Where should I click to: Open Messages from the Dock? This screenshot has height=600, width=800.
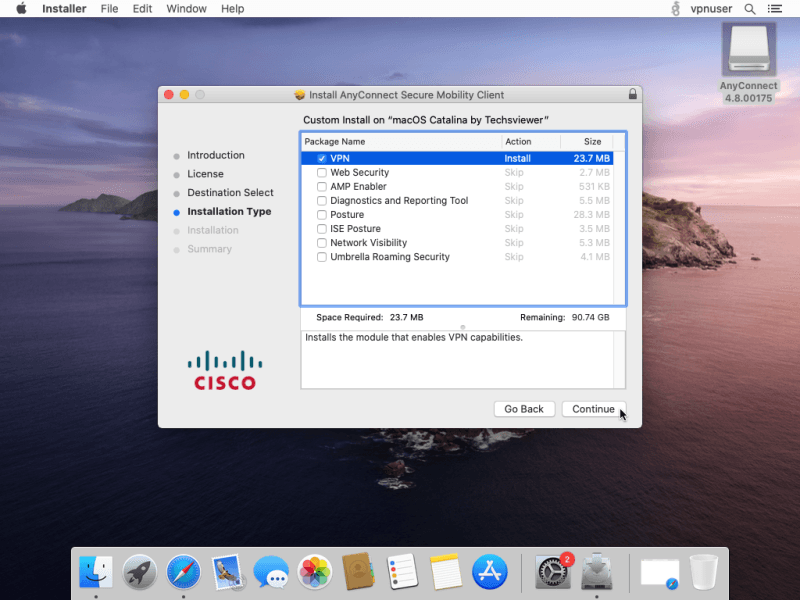[271, 571]
